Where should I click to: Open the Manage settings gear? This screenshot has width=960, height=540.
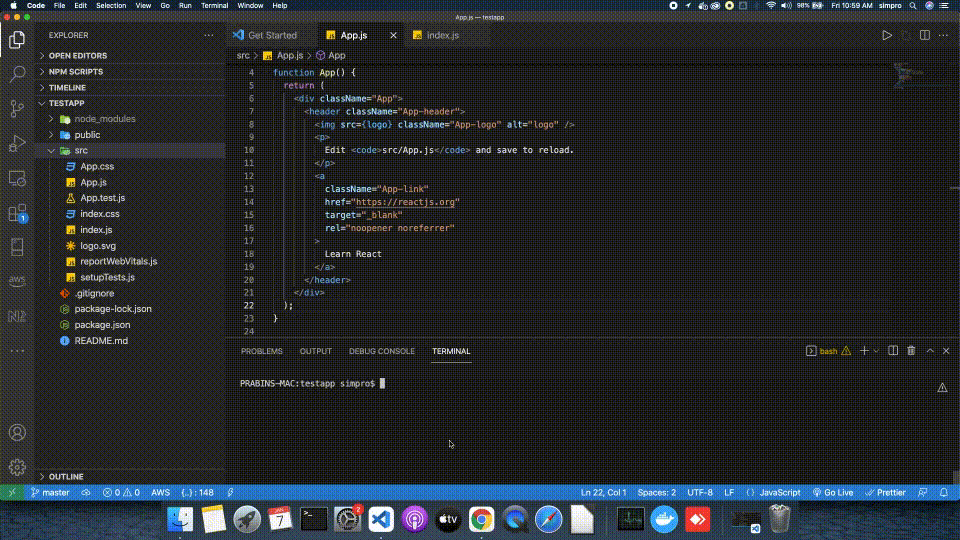tap(17, 468)
